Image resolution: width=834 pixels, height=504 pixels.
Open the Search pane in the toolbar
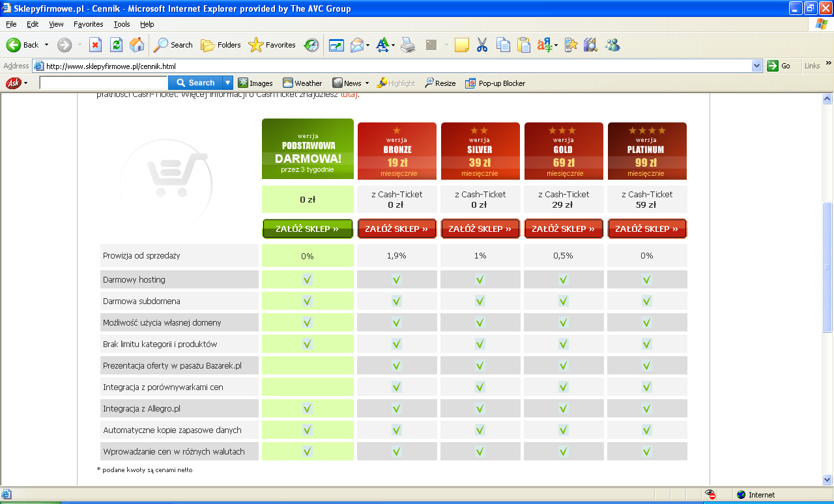coord(173,45)
